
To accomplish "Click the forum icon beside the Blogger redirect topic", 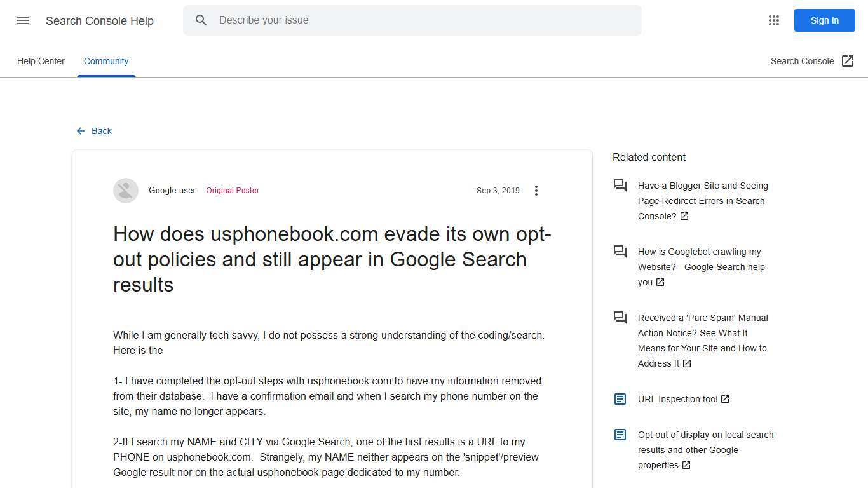I will click(620, 186).
